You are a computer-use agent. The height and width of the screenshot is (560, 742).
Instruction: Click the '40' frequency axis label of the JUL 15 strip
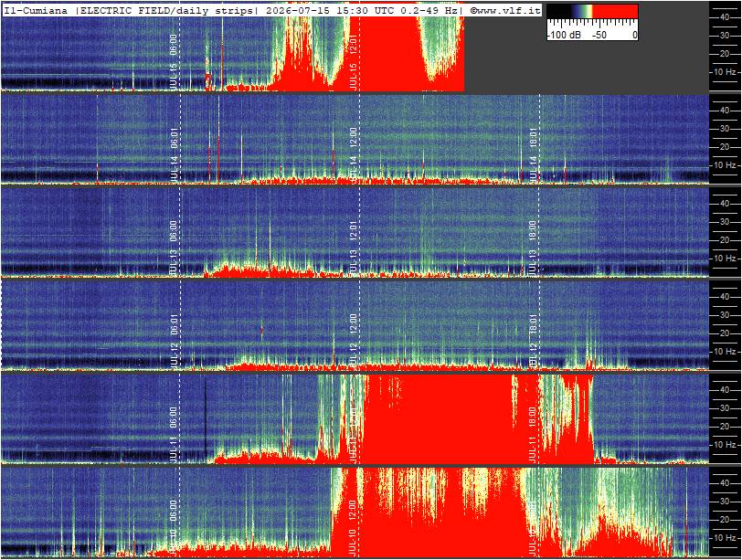(x=725, y=17)
